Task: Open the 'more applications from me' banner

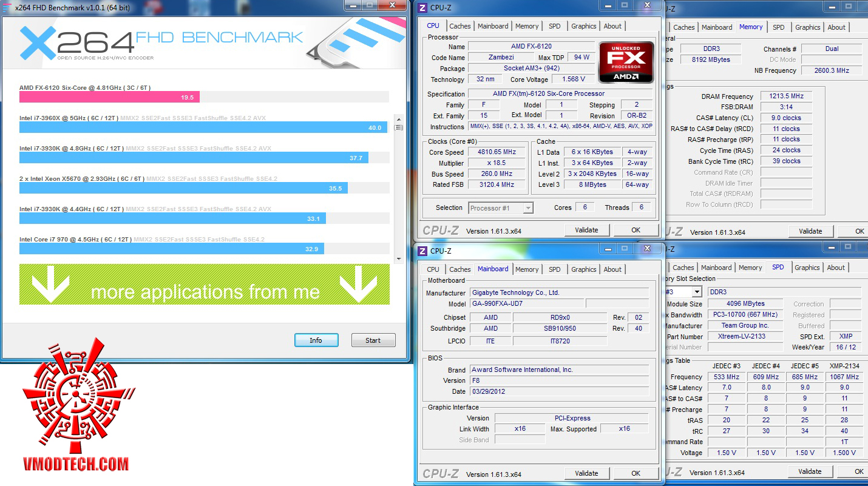Action: coord(205,284)
